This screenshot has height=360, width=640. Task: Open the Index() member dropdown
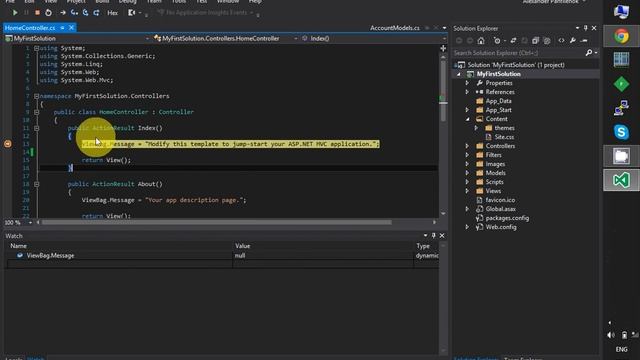pos(444,38)
